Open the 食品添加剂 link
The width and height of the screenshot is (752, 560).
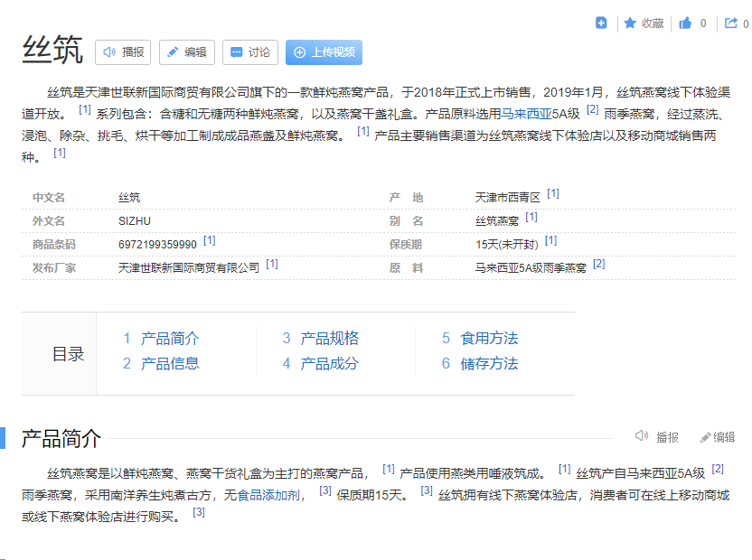[x=268, y=495]
